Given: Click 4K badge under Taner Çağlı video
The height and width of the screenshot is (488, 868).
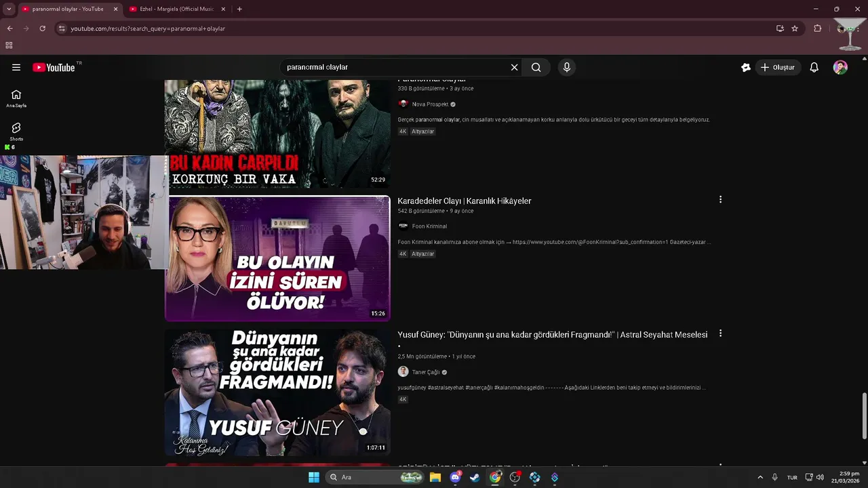Looking at the screenshot, I should tap(403, 400).
